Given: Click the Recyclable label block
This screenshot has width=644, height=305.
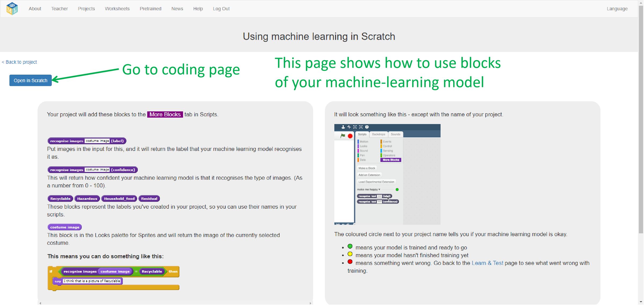Looking at the screenshot, I should point(60,199).
